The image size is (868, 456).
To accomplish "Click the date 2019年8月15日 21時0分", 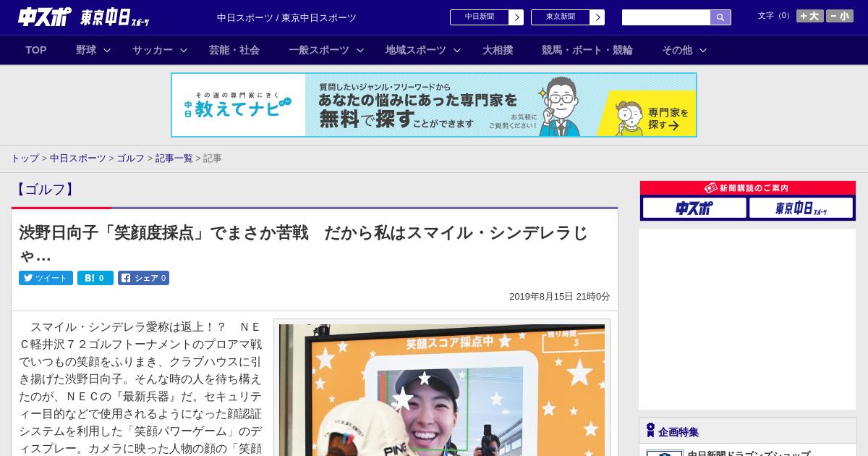I will [560, 297].
